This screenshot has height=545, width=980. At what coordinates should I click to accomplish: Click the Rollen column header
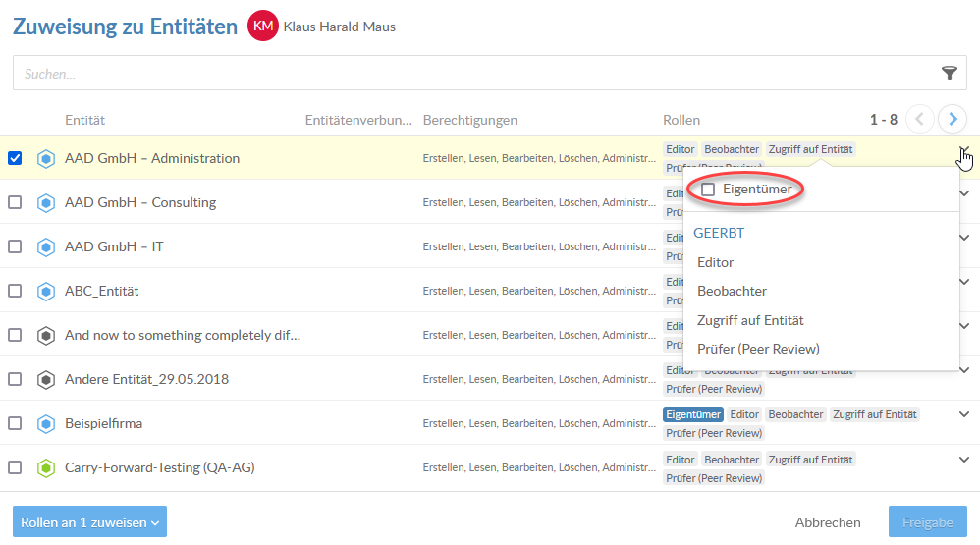[681, 120]
